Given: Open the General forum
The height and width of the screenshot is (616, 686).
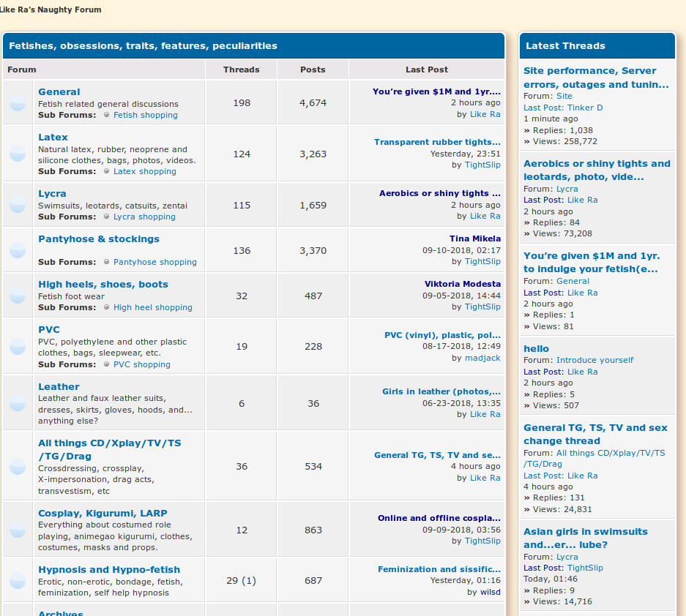Looking at the screenshot, I should coord(59,92).
